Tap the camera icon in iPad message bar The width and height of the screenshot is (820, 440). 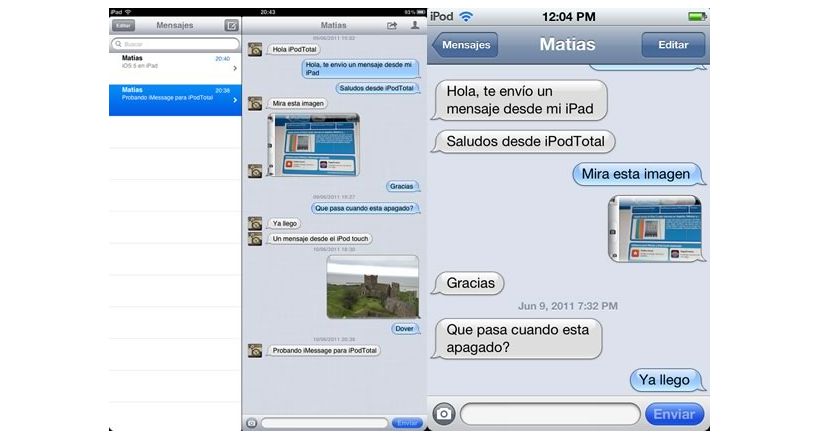pyautogui.click(x=252, y=423)
